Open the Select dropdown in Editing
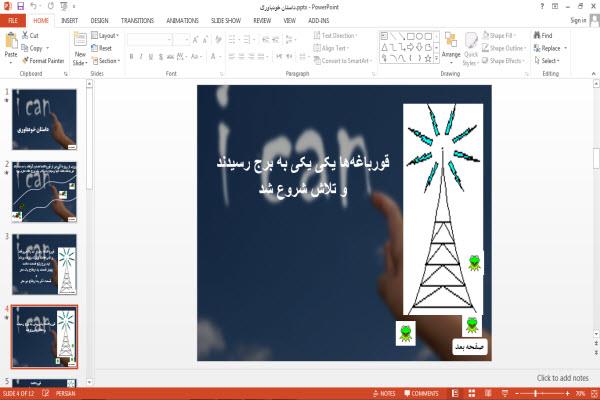 pos(547,61)
